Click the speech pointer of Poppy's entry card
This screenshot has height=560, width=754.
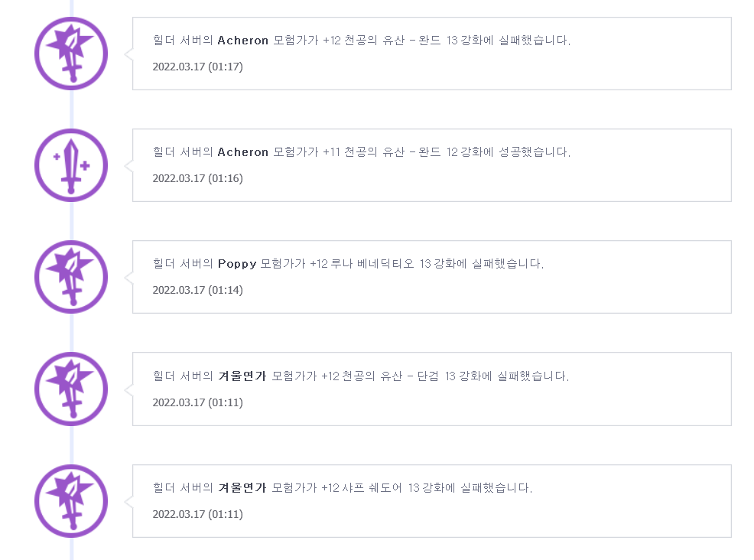(128, 277)
